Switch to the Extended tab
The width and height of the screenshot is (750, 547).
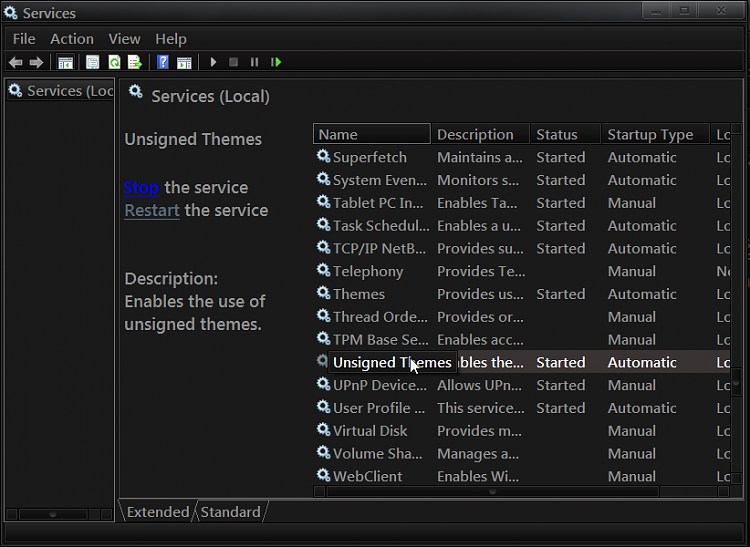(158, 512)
